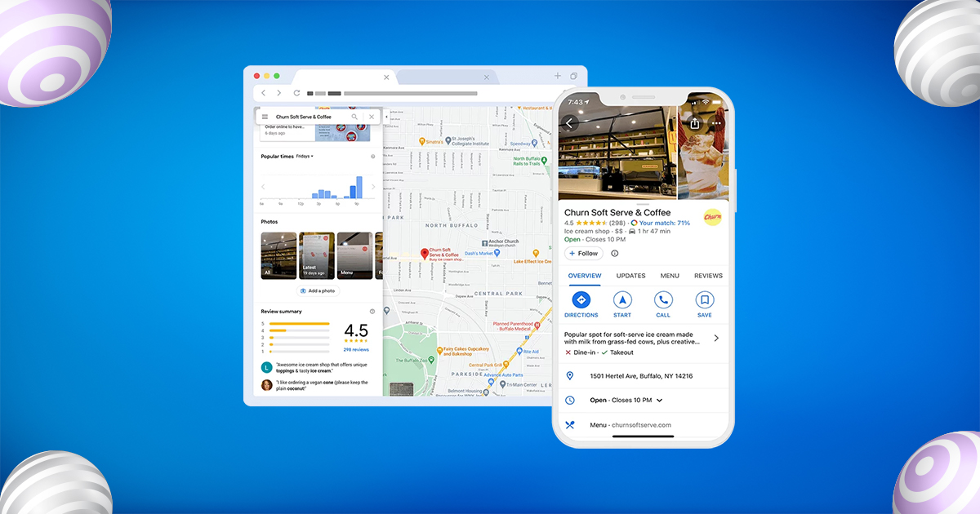The image size is (980, 514).
Task: Tap the SAVE bookmark button
Action: (x=705, y=304)
